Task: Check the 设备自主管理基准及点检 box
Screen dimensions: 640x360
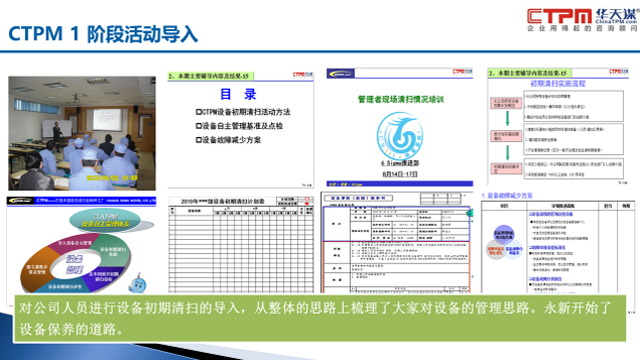Action: pyautogui.click(x=199, y=126)
